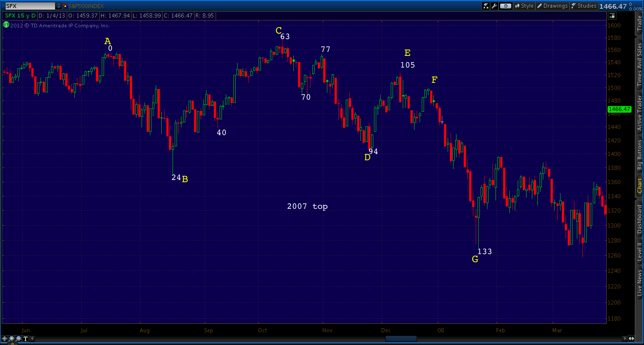Screen dimensions: 644x345
Task: Click the S&P500INDEX description text
Action: point(86,6)
